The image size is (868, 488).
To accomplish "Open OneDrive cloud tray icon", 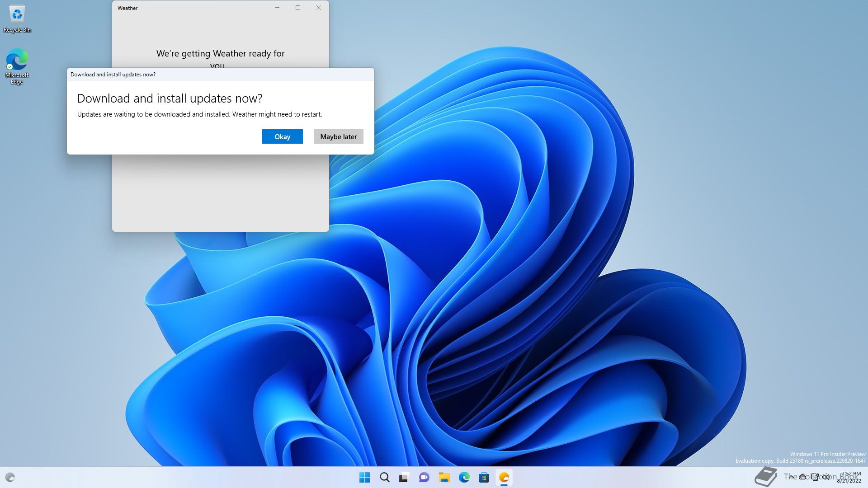I will 802,477.
